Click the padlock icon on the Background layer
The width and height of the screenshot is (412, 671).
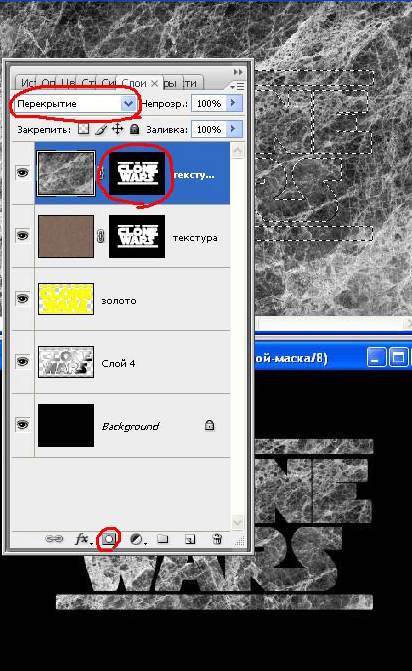click(x=209, y=425)
